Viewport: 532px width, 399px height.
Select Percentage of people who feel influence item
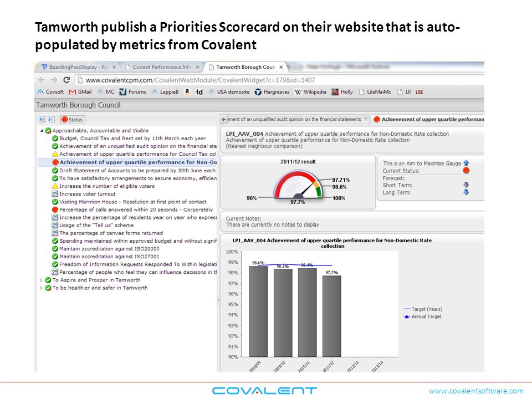click(134, 272)
